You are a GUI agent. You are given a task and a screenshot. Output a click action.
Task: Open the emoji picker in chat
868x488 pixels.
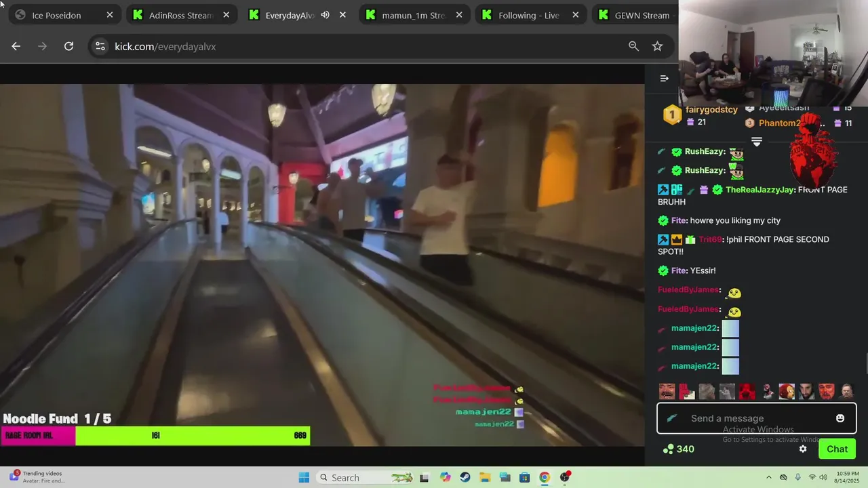pos(840,418)
